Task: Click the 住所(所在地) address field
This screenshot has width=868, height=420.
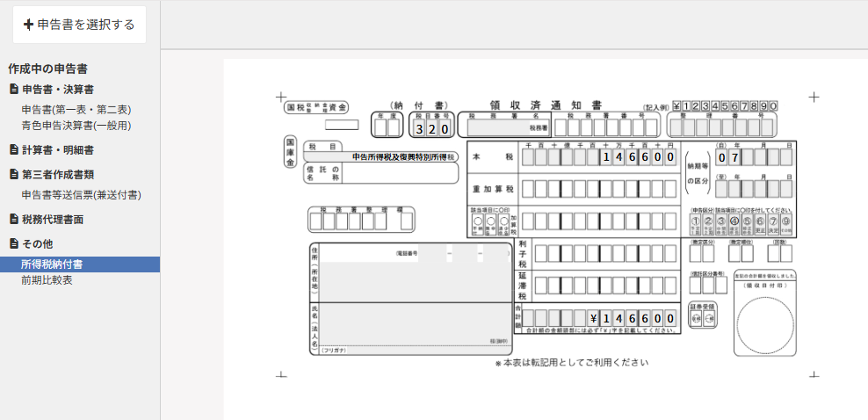Action: [x=416, y=272]
